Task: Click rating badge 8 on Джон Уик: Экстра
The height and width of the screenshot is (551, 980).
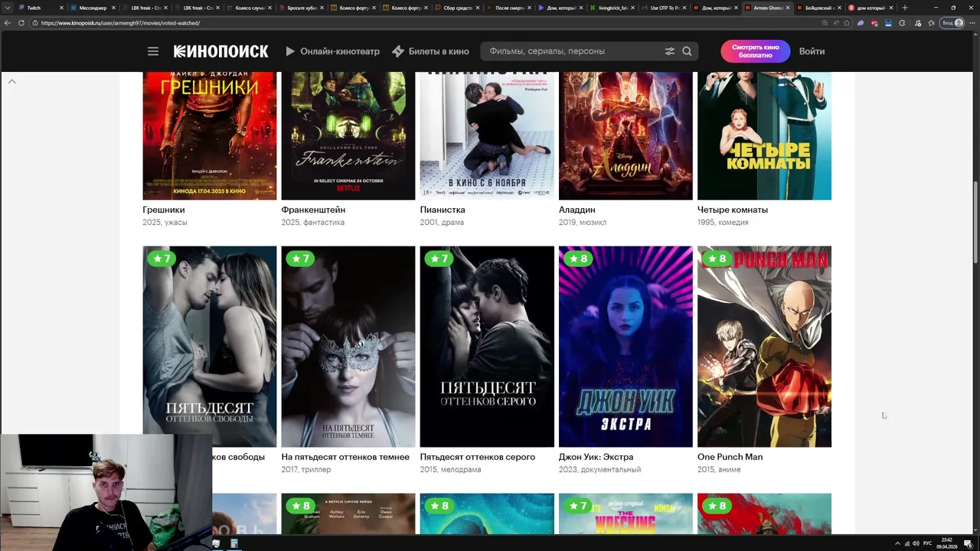Action: 578,259
